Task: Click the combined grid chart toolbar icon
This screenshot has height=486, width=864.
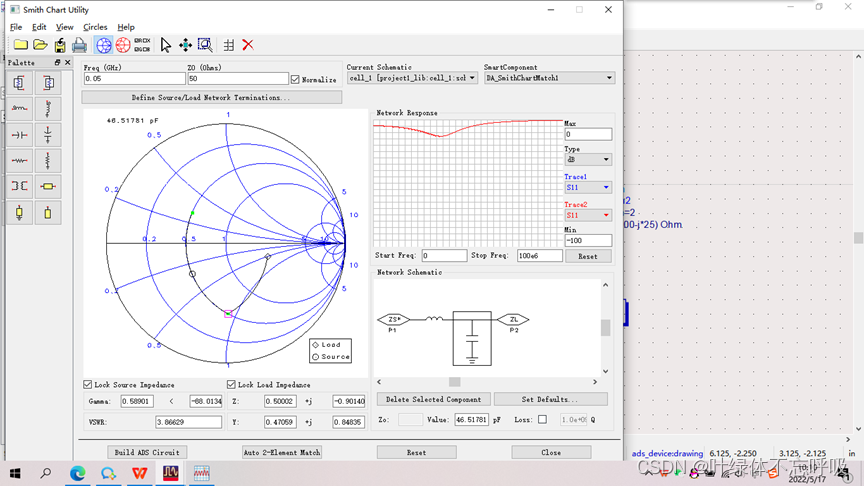Action: (142, 45)
